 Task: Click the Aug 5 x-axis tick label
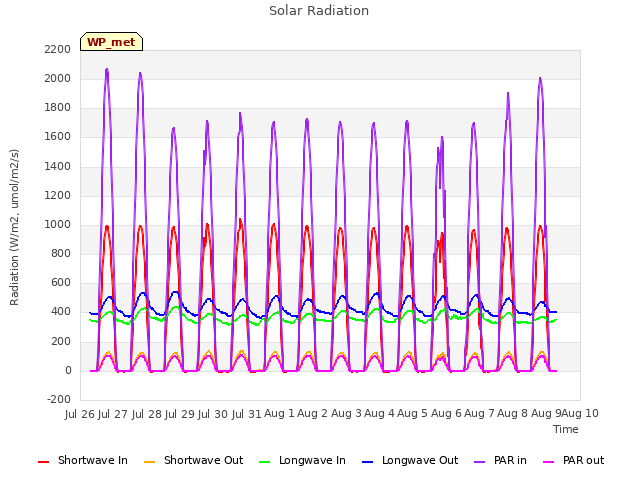coord(413,414)
